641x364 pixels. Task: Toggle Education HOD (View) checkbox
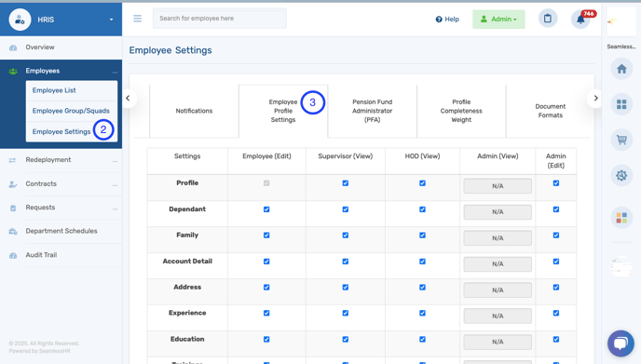422,339
